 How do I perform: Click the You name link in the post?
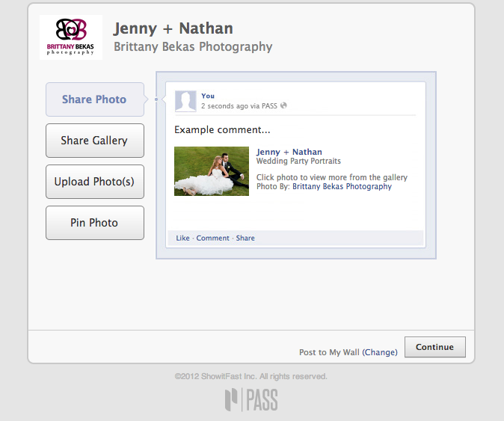[208, 96]
